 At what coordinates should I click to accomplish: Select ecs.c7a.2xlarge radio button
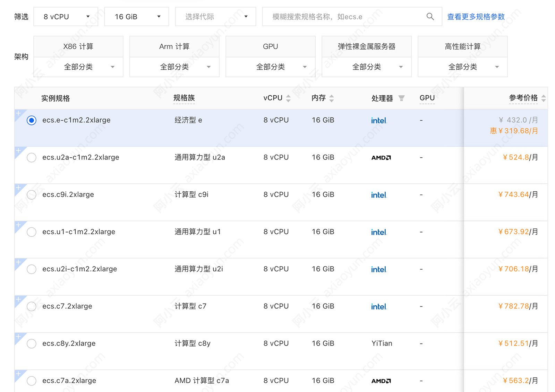(x=32, y=381)
